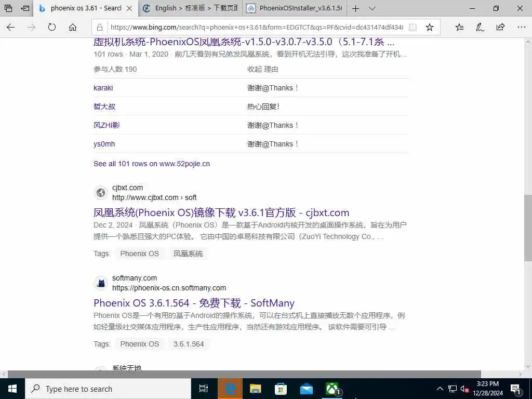
Task: Click the add notes pen icon
Action: 480,27
